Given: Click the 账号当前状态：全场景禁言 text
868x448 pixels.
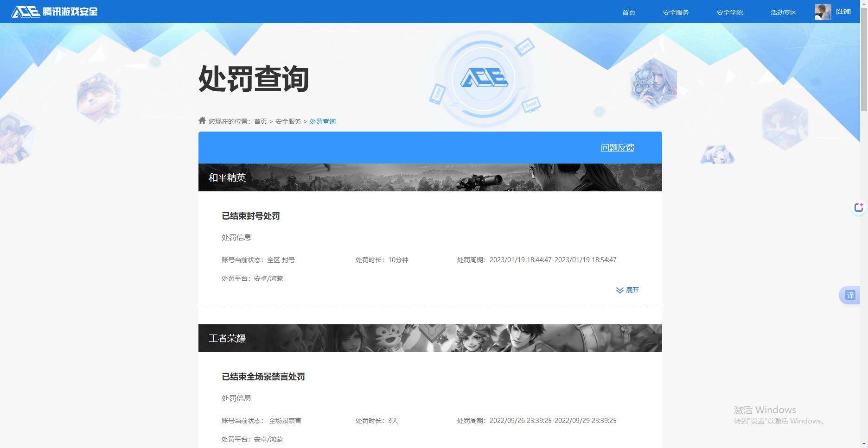Looking at the screenshot, I should pyautogui.click(x=262, y=421).
